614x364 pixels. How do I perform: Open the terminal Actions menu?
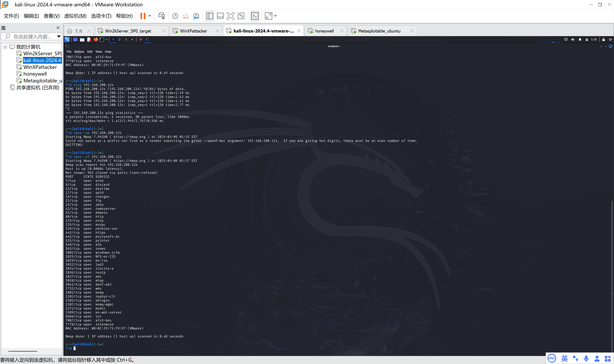pyautogui.click(x=79, y=52)
